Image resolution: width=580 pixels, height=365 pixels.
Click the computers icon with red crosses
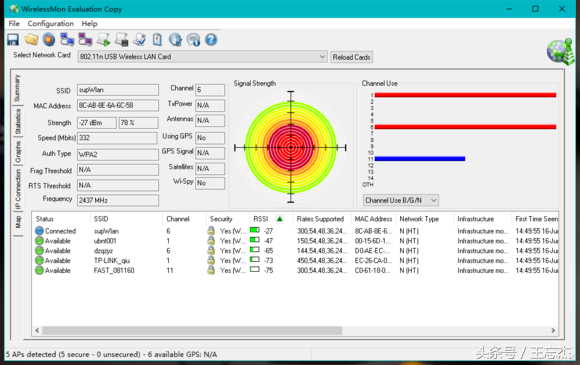point(85,40)
